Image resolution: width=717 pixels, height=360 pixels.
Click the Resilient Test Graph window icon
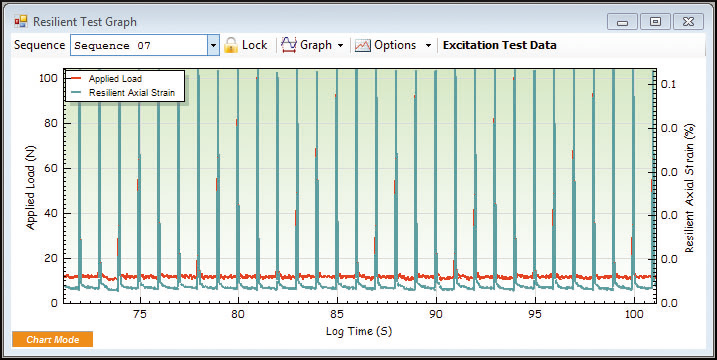[21, 21]
